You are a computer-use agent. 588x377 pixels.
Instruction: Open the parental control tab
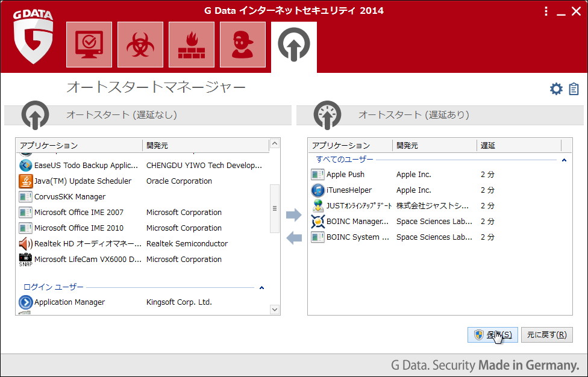tap(243, 45)
